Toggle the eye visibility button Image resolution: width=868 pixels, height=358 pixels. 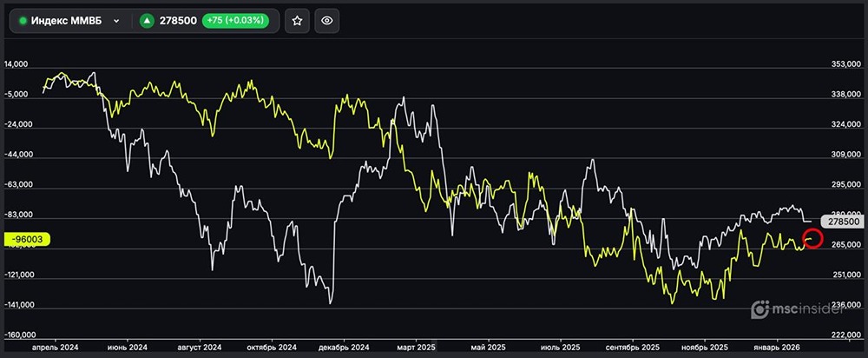tap(327, 21)
